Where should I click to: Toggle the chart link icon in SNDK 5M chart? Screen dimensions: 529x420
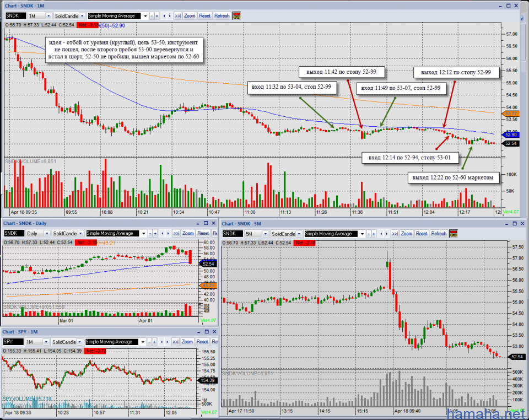(x=454, y=234)
